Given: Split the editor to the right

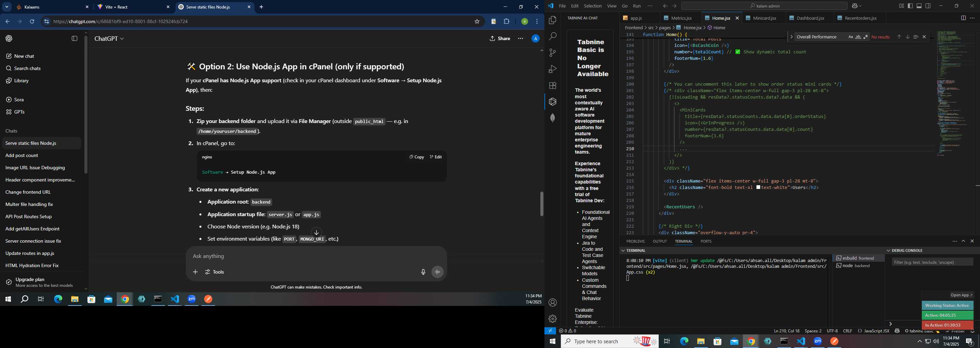Looking at the screenshot, I should pos(963,18).
